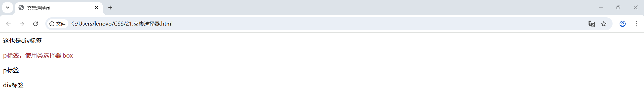Click the forward navigation arrow

22,24
